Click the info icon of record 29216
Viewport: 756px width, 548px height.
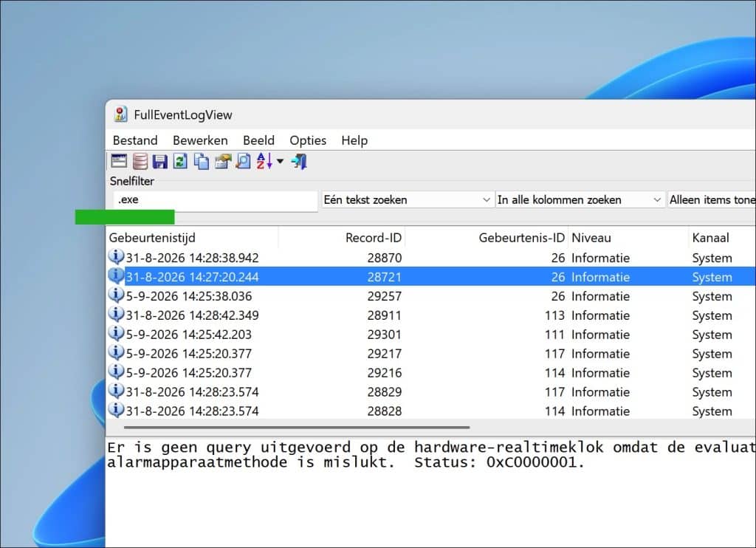(116, 372)
